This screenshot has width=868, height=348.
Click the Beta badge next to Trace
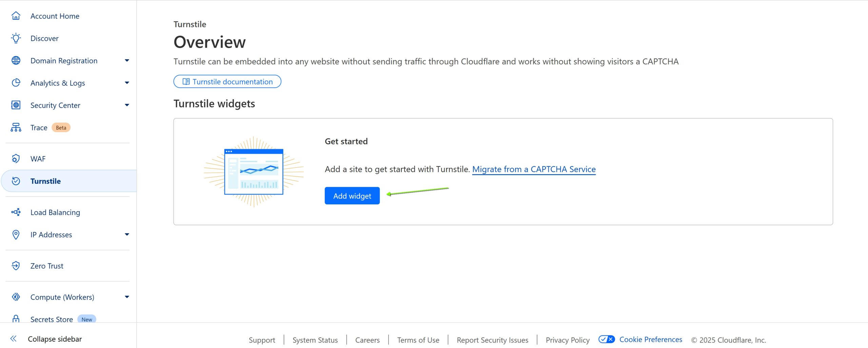coord(61,128)
